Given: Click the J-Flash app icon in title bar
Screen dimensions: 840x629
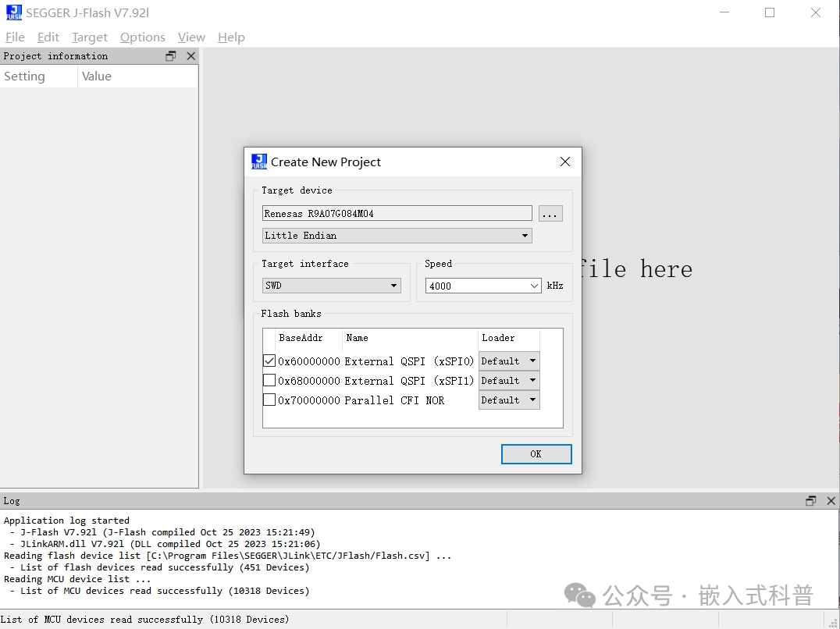Looking at the screenshot, I should coord(14,12).
